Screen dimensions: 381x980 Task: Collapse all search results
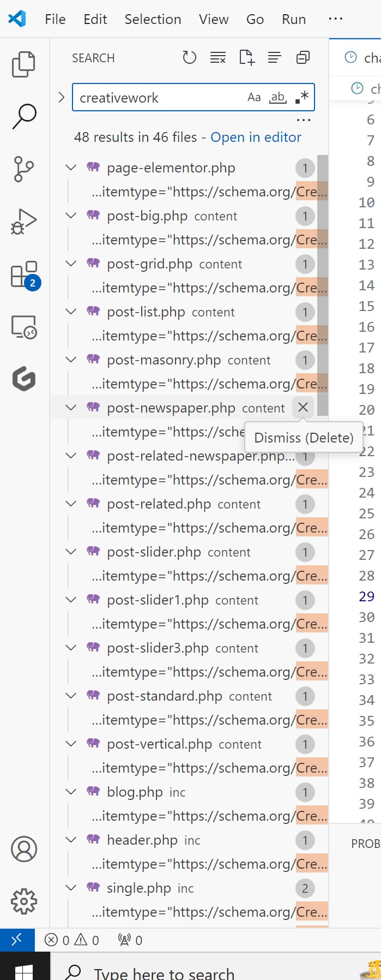[303, 57]
